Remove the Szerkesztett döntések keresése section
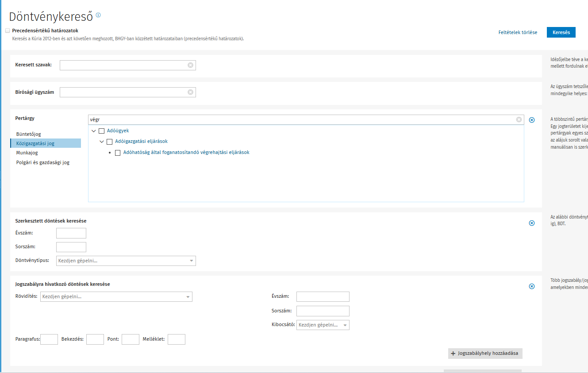 coord(532,223)
